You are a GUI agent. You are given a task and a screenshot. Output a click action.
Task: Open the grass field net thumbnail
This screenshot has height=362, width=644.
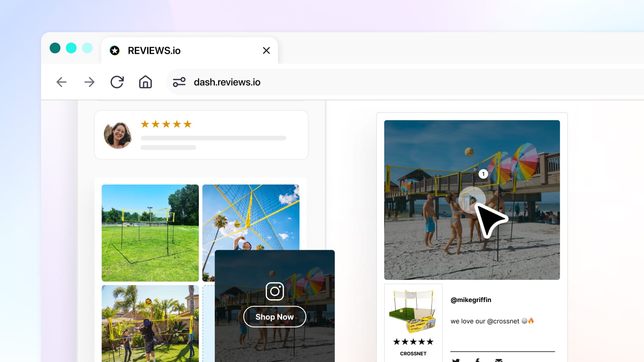tap(150, 233)
